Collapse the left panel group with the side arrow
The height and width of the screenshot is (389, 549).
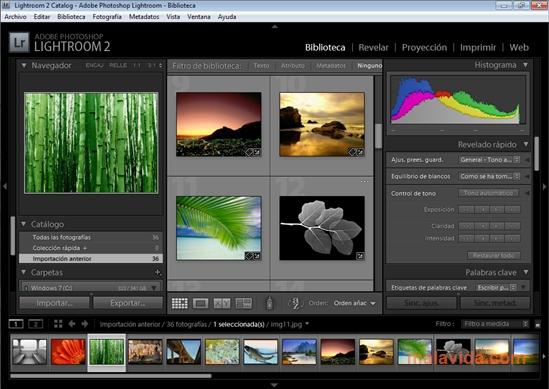click(x=5, y=186)
